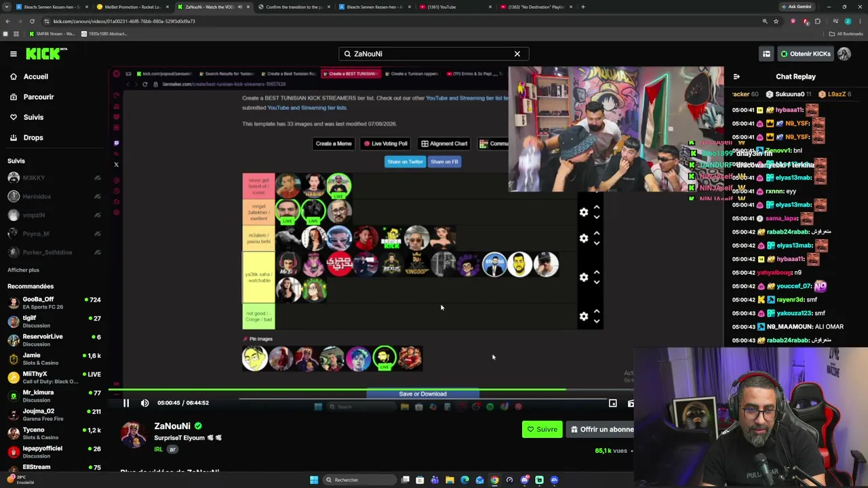The image size is (868, 488).
Task: Expand followed list with Afficher plus
Action: pyautogui.click(x=23, y=270)
